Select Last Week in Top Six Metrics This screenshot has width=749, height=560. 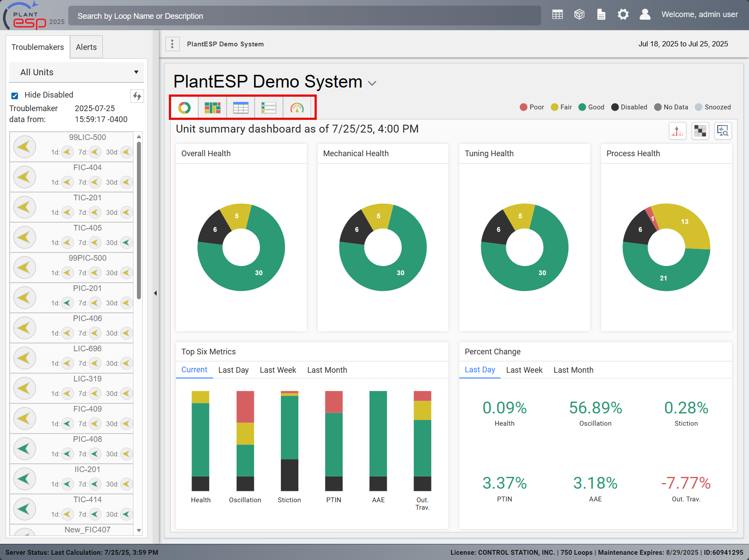point(278,370)
